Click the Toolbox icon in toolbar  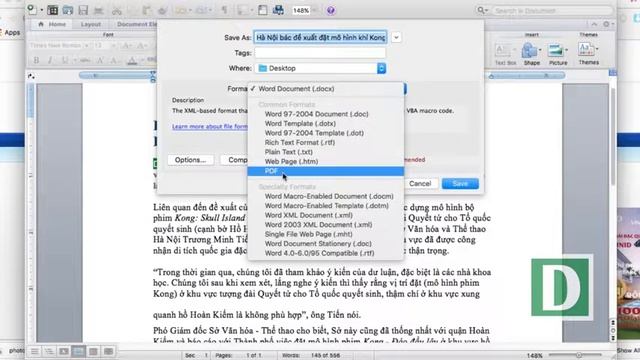pos(262,10)
